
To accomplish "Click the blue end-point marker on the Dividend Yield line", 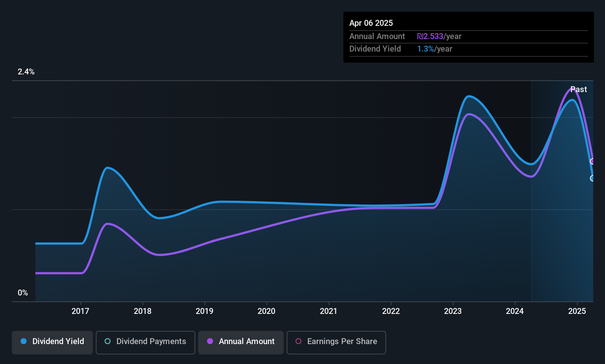I will click(x=592, y=178).
